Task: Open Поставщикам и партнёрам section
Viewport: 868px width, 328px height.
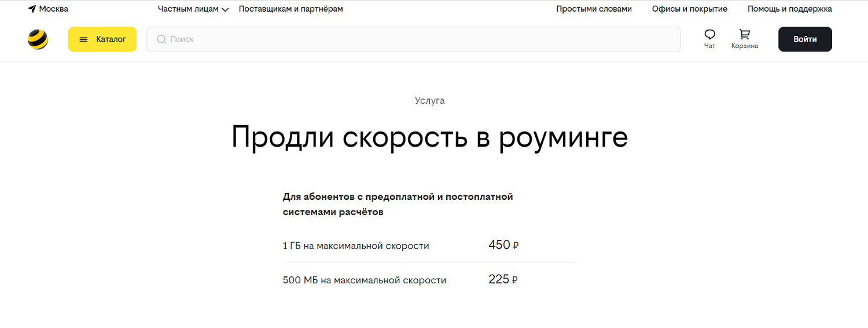Action: [290, 9]
